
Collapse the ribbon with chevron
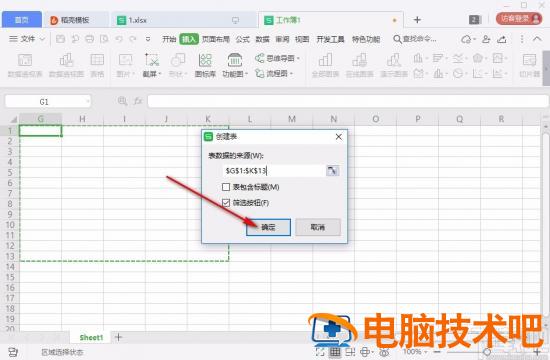pyautogui.click(x=537, y=39)
